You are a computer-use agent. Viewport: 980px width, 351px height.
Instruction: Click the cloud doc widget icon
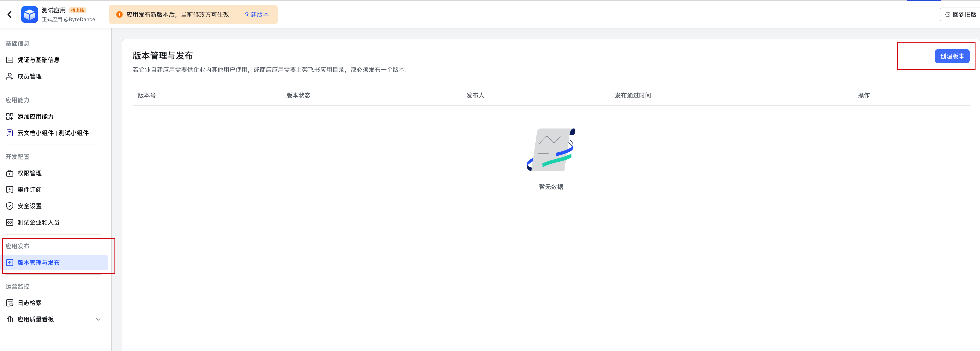point(10,133)
